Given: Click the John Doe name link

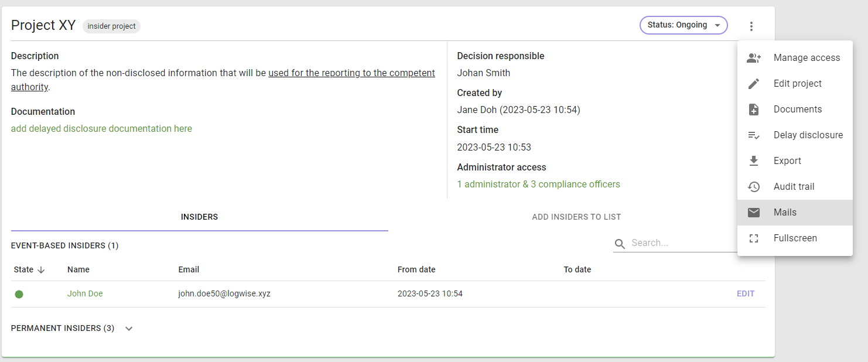Looking at the screenshot, I should 85,294.
